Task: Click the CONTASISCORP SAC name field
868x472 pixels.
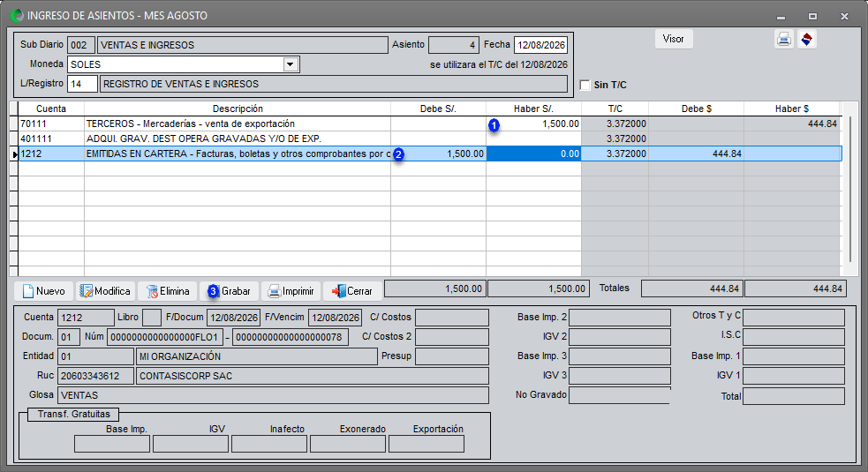Action: pos(313,376)
